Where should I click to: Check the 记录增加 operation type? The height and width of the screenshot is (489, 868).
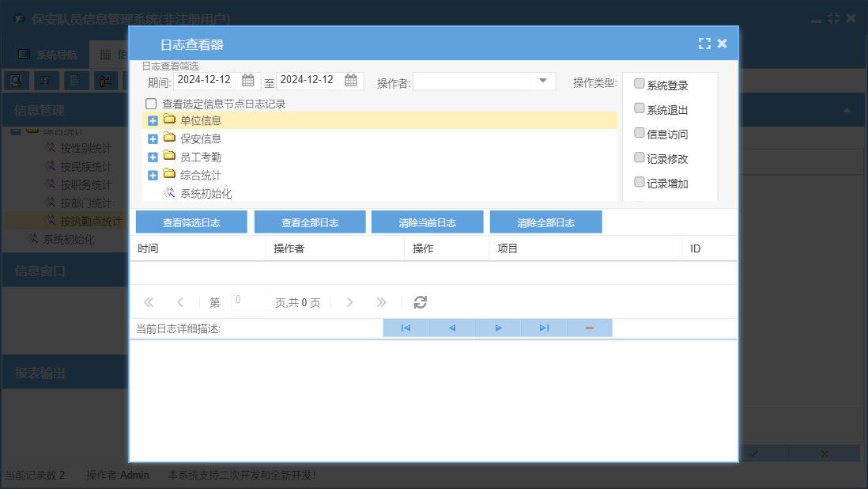click(x=639, y=182)
